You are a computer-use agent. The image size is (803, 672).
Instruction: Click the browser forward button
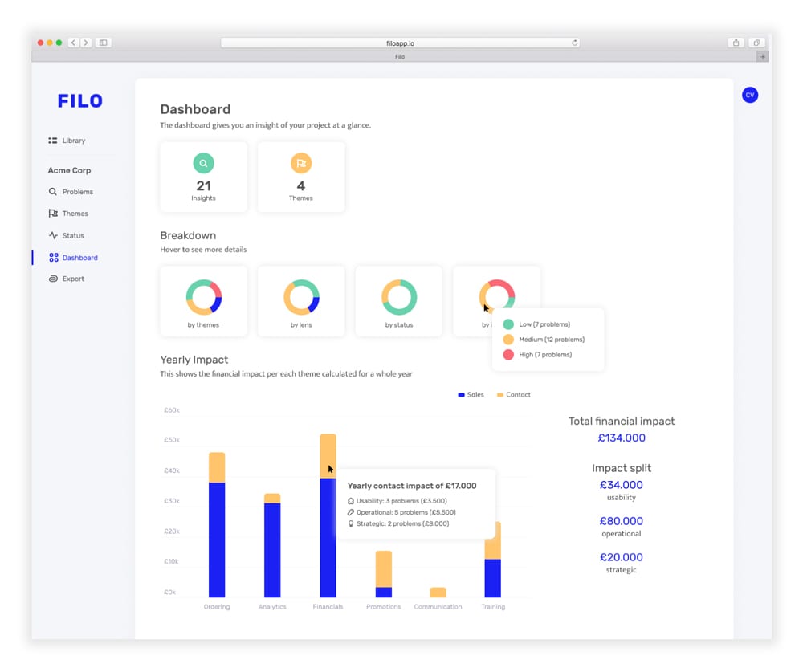pos(86,43)
